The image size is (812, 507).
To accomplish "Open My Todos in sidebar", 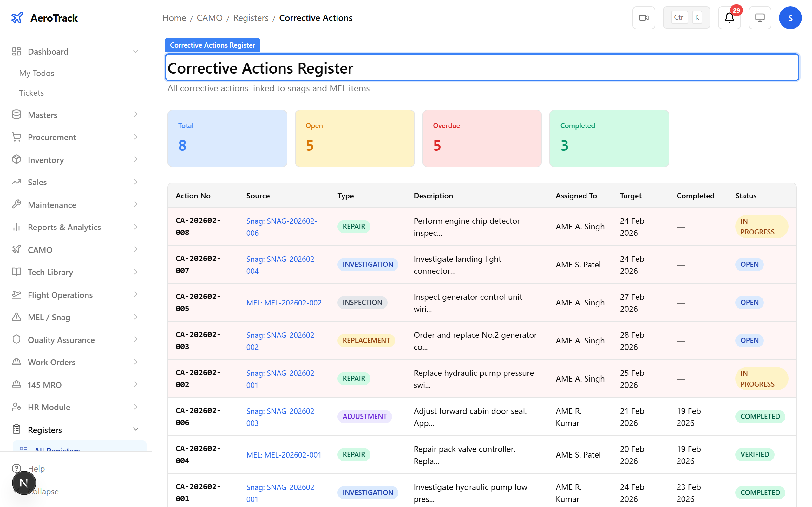I will point(36,73).
